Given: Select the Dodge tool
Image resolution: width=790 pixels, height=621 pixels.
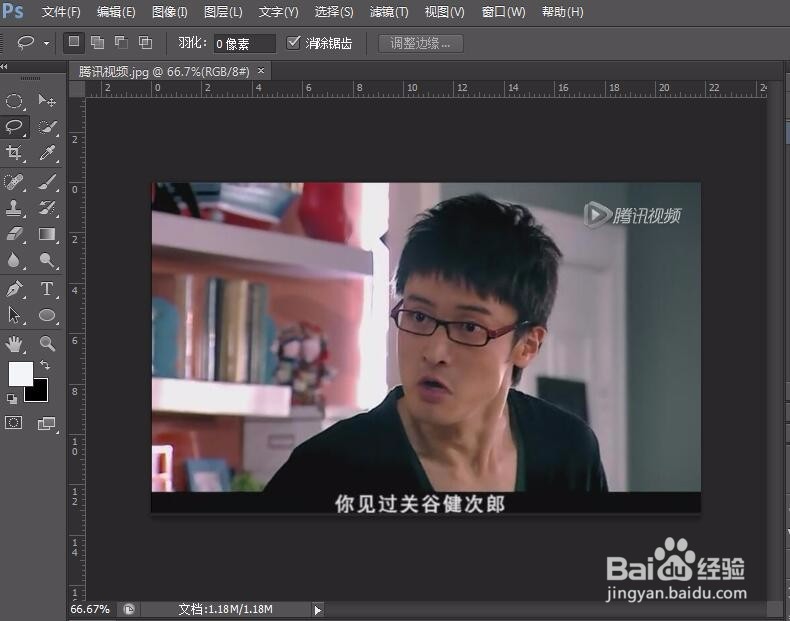Looking at the screenshot, I should tap(47, 260).
